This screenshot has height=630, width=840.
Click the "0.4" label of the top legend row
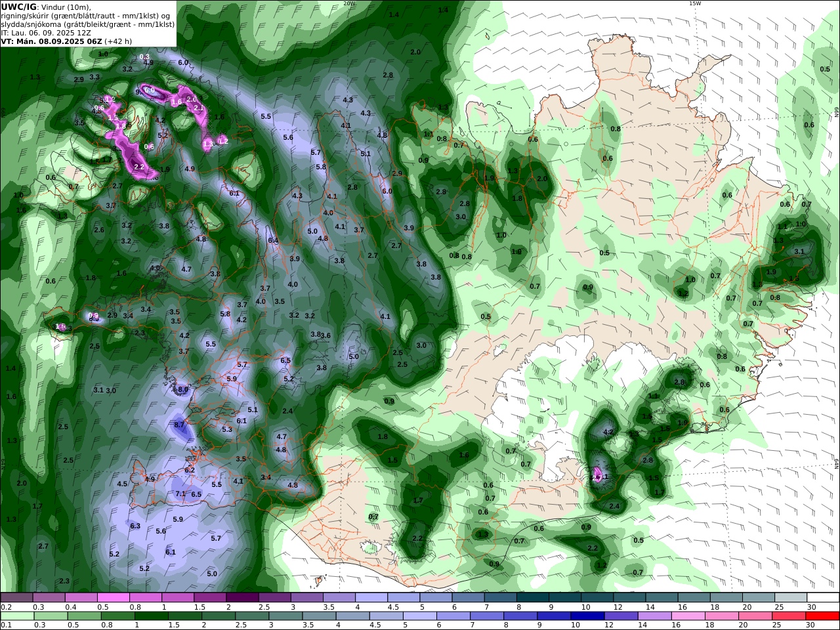click(x=71, y=607)
